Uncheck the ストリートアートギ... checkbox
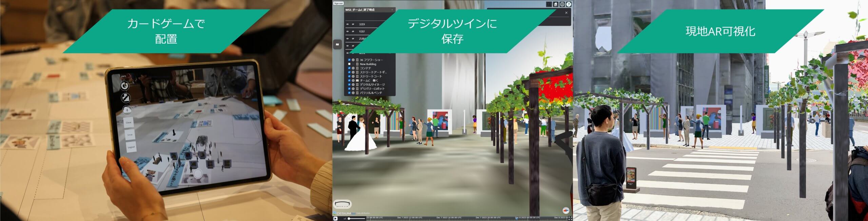Screen dimensions: 868x221 (x=349, y=72)
